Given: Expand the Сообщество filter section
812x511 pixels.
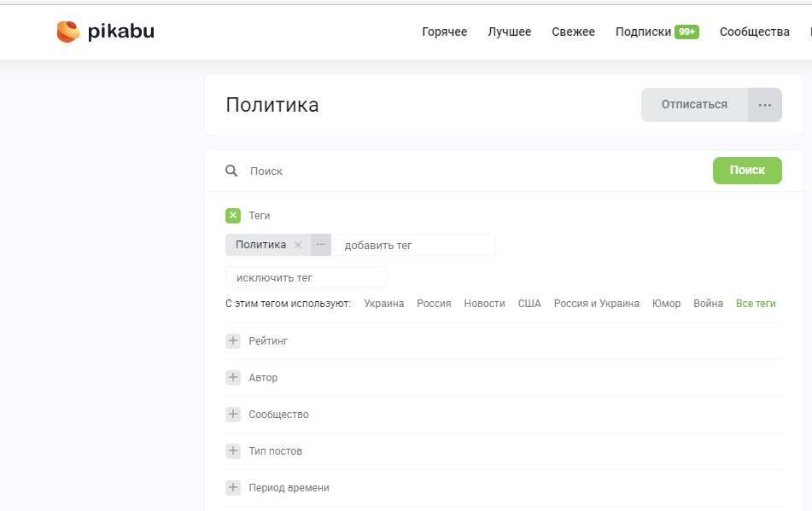Looking at the screenshot, I should pyautogui.click(x=233, y=415).
